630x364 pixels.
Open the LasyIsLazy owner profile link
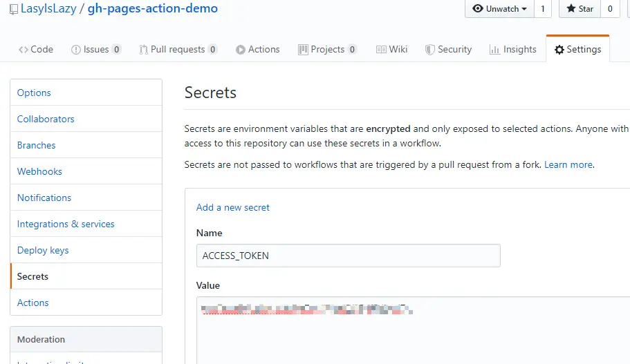coord(48,9)
